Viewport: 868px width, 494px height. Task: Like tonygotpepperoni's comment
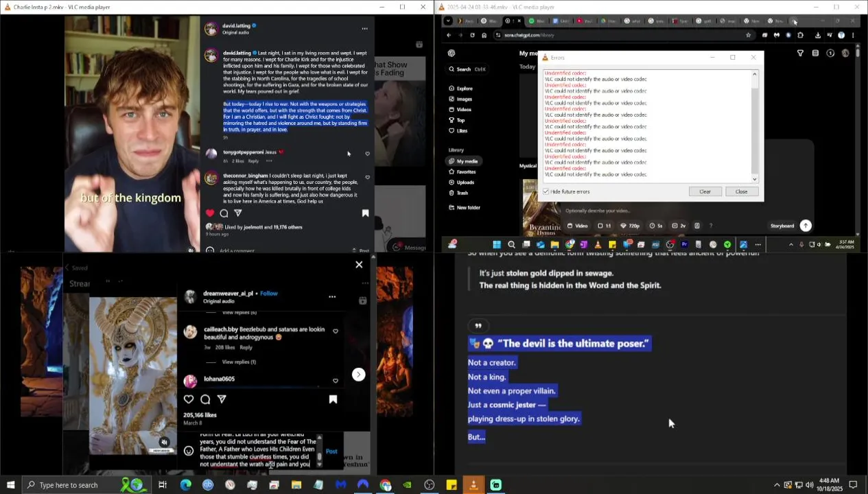367,154
